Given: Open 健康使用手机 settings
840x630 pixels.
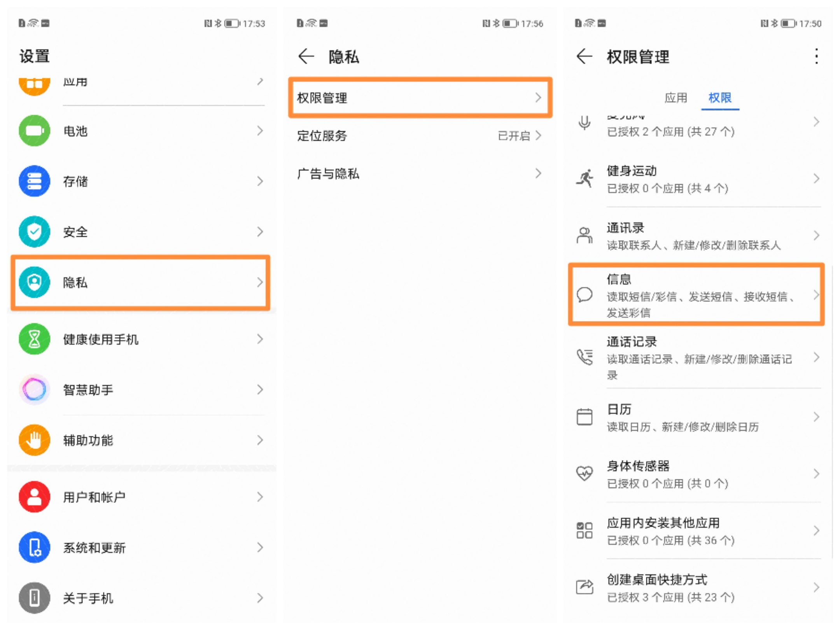Looking at the screenshot, I should pos(142,339).
